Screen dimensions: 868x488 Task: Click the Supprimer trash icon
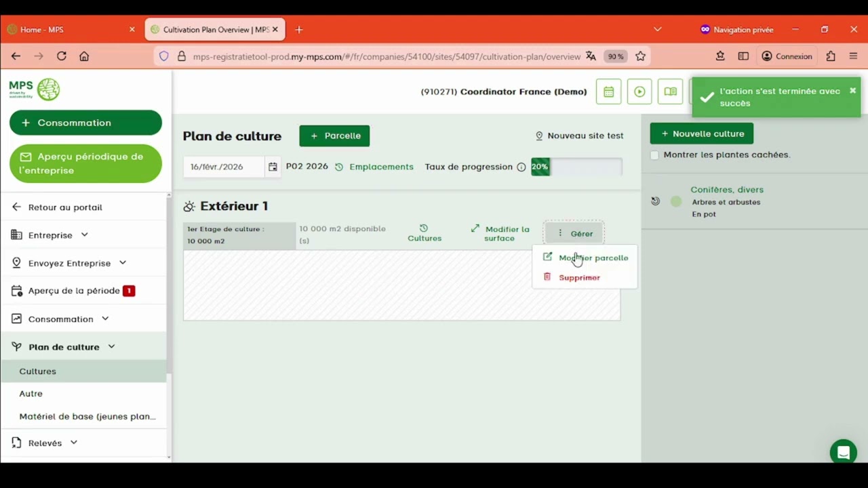(x=547, y=277)
